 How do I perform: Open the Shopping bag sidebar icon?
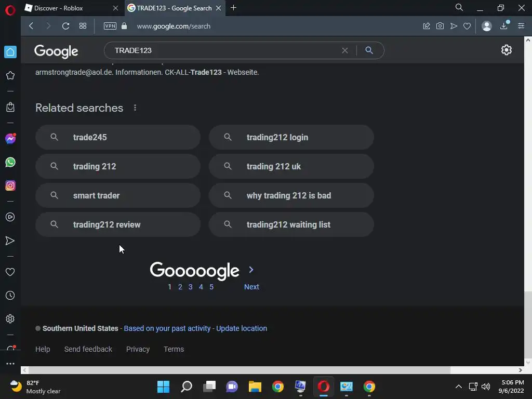[10, 107]
